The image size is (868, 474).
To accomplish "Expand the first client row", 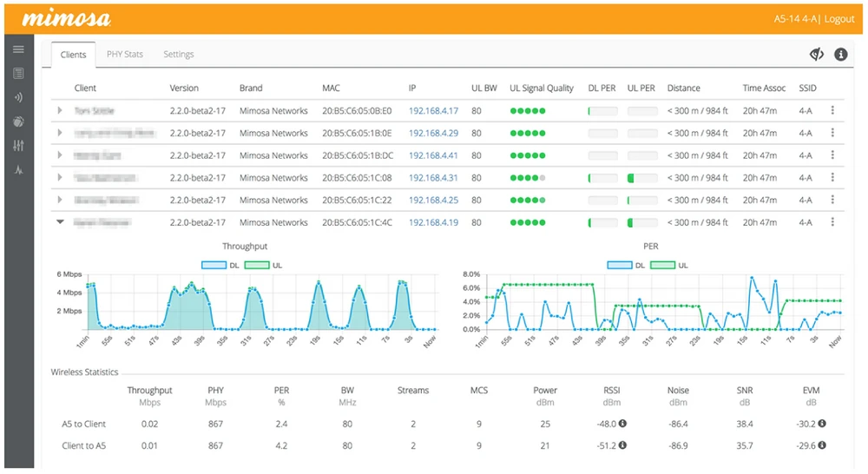I will (x=60, y=111).
